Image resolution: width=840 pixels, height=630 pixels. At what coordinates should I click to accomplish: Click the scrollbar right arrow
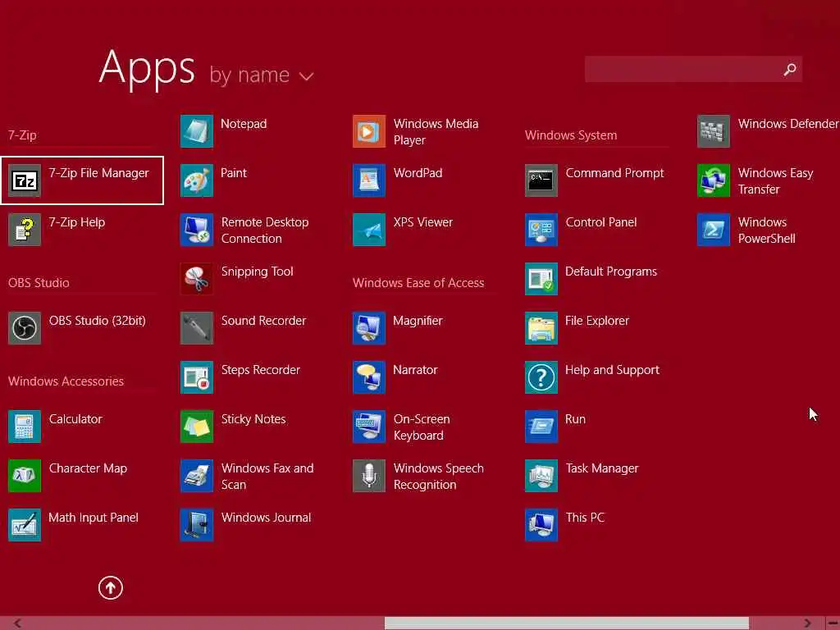point(807,623)
